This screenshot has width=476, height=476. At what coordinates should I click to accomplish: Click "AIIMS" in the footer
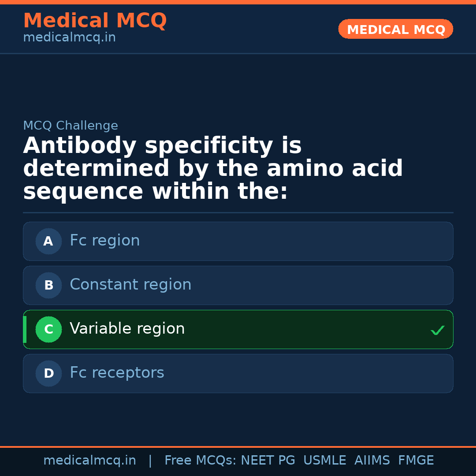pyautogui.click(x=372, y=461)
